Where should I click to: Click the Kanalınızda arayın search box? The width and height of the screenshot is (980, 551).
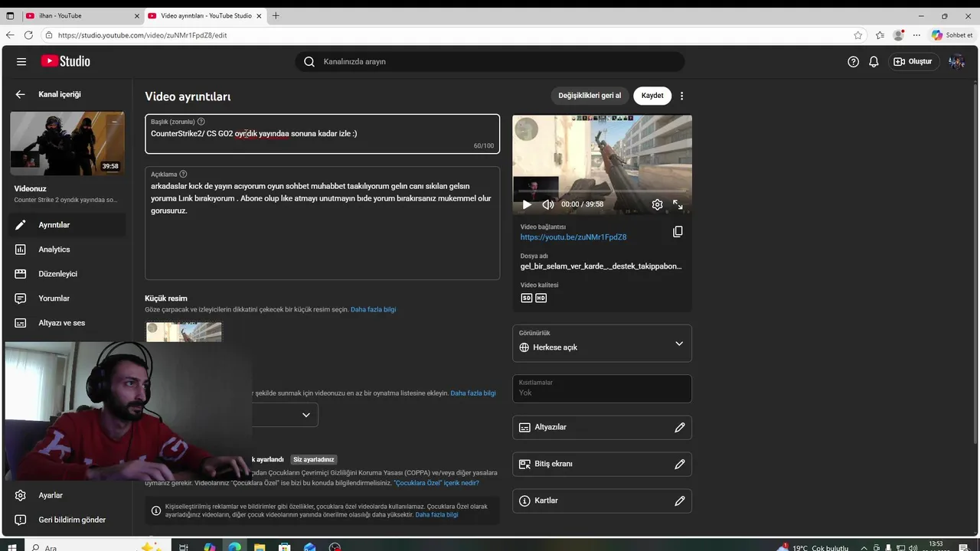pos(490,61)
